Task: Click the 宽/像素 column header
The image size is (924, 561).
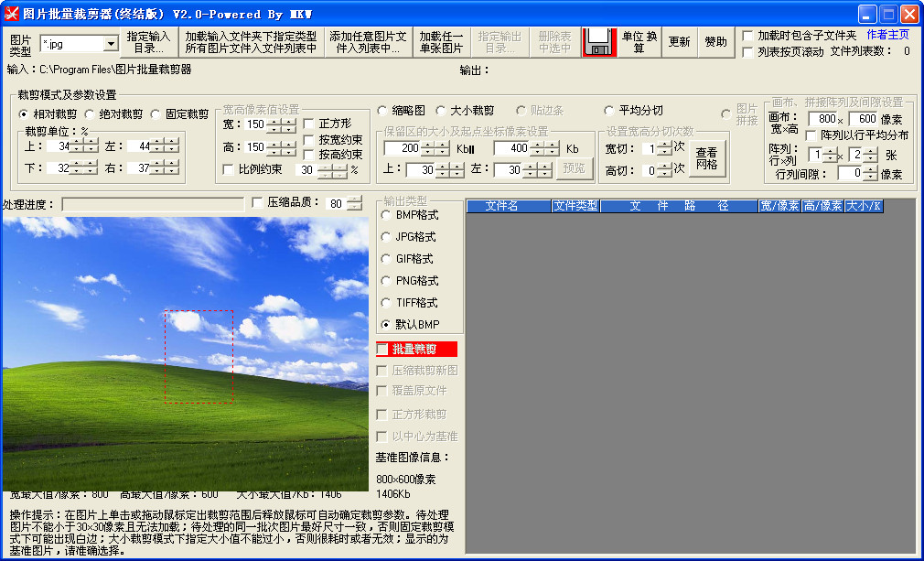Action: point(779,206)
